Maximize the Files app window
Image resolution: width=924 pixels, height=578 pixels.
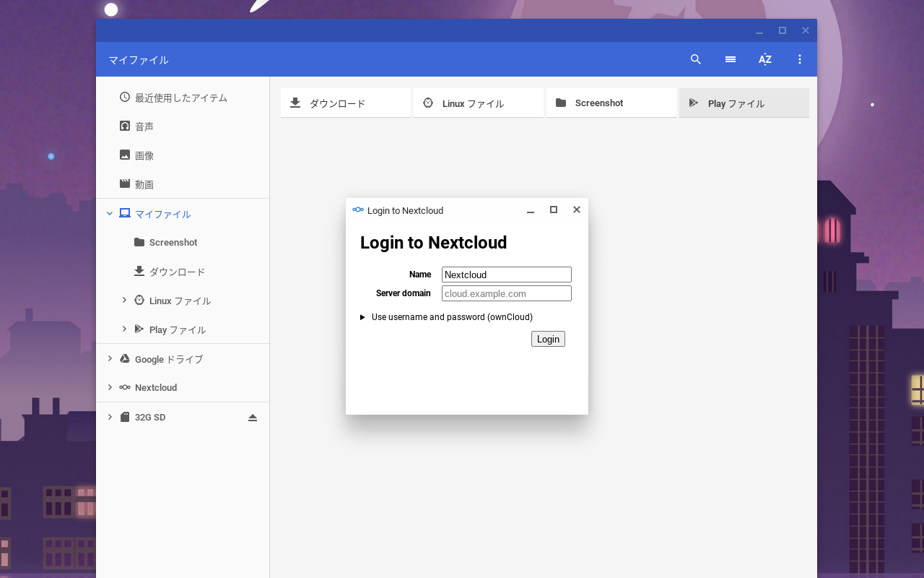[783, 30]
